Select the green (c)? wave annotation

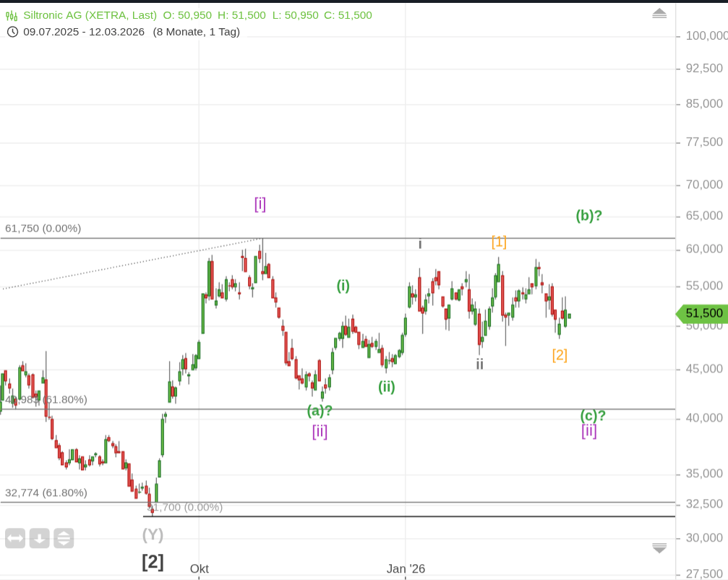tap(593, 416)
